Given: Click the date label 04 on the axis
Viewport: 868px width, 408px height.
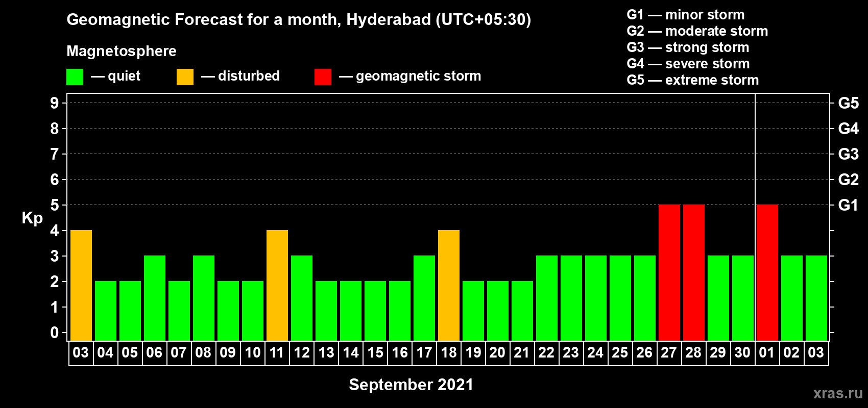Looking at the screenshot, I should (105, 352).
